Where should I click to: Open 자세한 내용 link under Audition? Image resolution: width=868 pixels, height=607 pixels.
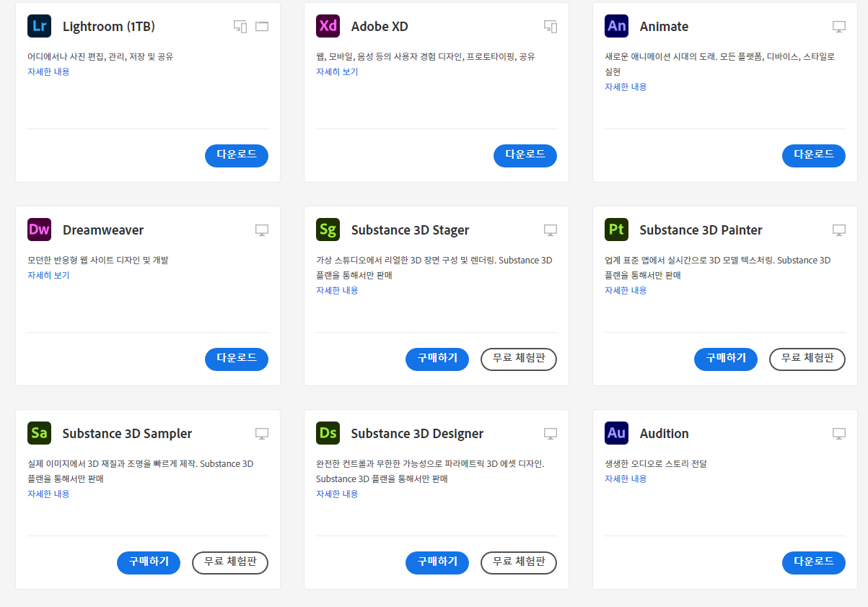coord(626,479)
